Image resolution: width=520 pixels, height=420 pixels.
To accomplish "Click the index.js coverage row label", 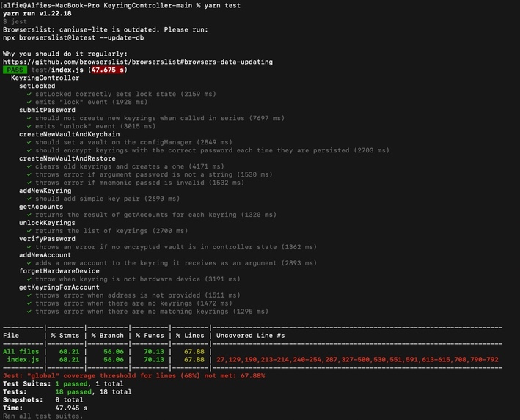I will point(23,360).
